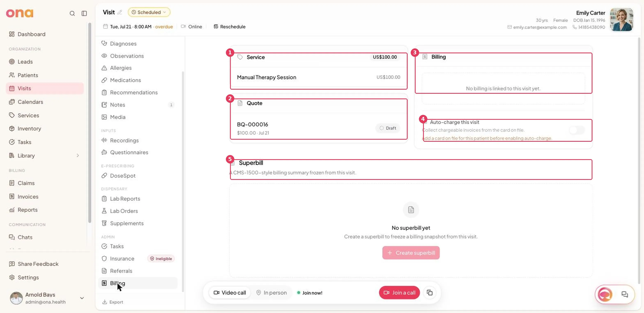Click the search magnifier icon

point(72,13)
